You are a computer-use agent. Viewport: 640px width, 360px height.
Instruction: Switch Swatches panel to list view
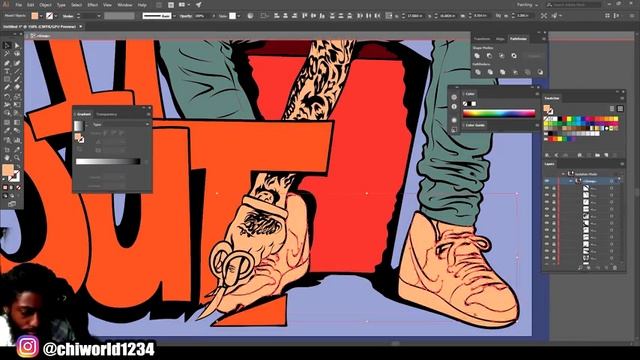tap(612, 109)
